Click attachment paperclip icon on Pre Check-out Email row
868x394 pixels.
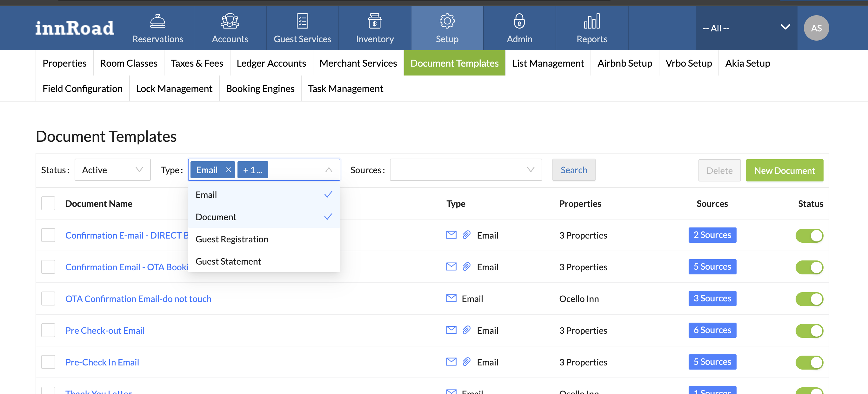pos(466,330)
